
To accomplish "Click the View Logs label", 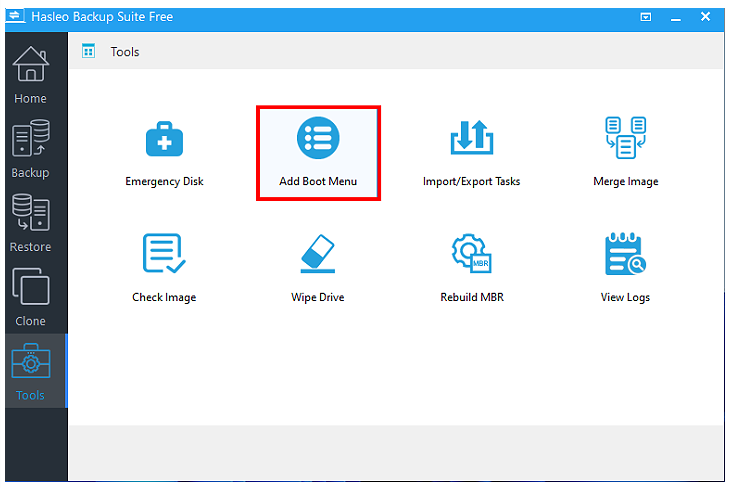I will pyautogui.click(x=625, y=297).
